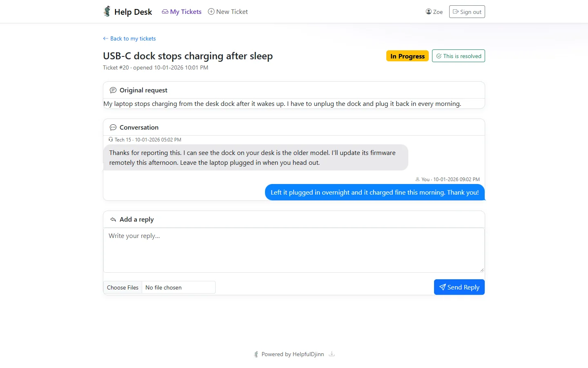
Task: Go back to my tickets
Action: 129,38
